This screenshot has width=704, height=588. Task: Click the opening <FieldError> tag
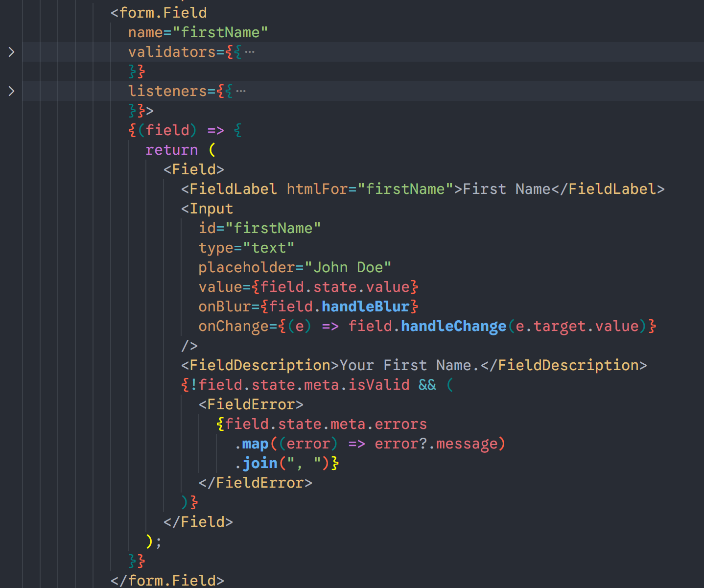[251, 404]
